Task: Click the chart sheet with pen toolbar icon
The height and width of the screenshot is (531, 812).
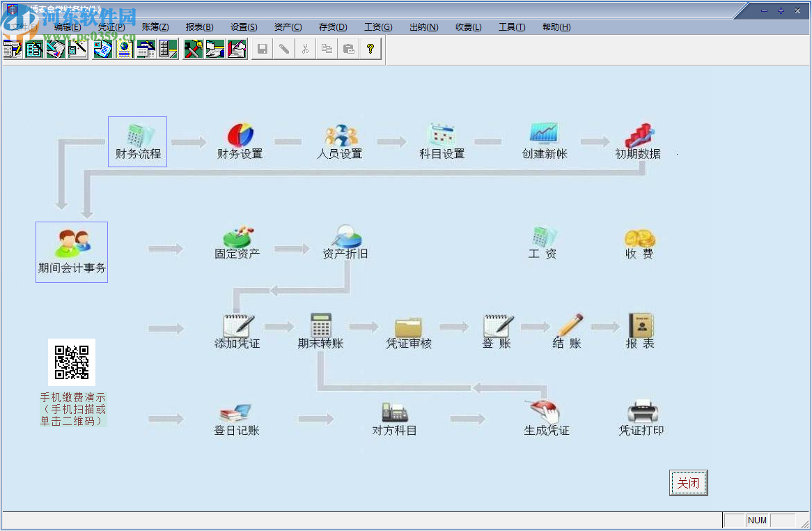Action: click(56, 49)
